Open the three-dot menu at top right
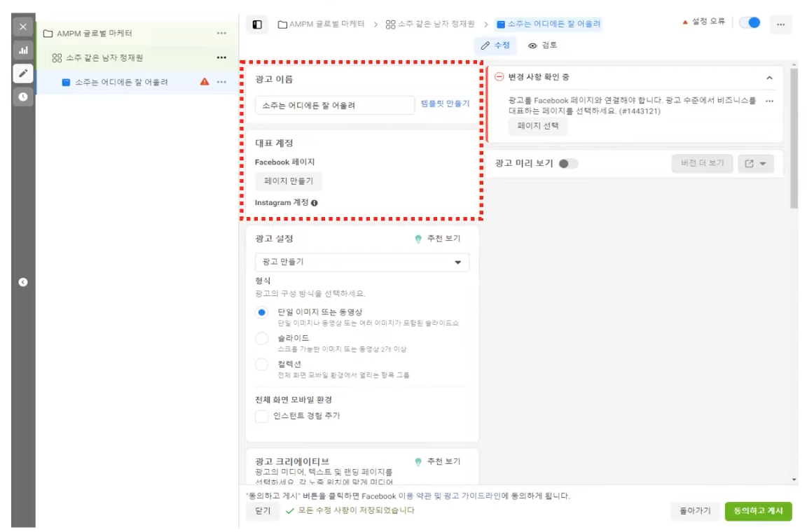807x532 pixels. click(x=780, y=24)
